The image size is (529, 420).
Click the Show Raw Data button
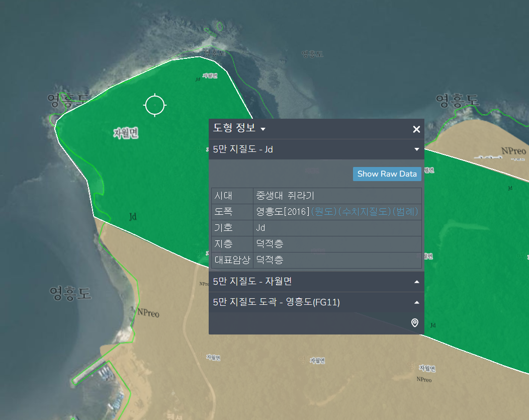[387, 174]
